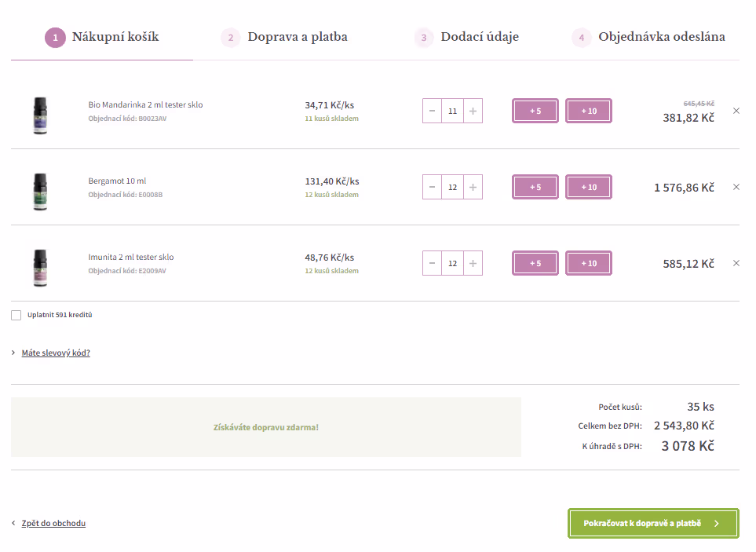Viewport: 756px width, 552px height.
Task: Add 10 more Bergamot pieces
Action: click(589, 187)
